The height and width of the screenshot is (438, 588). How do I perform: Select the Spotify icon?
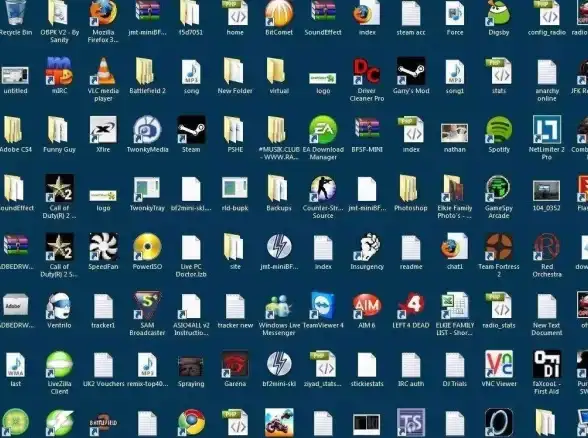pos(499,130)
